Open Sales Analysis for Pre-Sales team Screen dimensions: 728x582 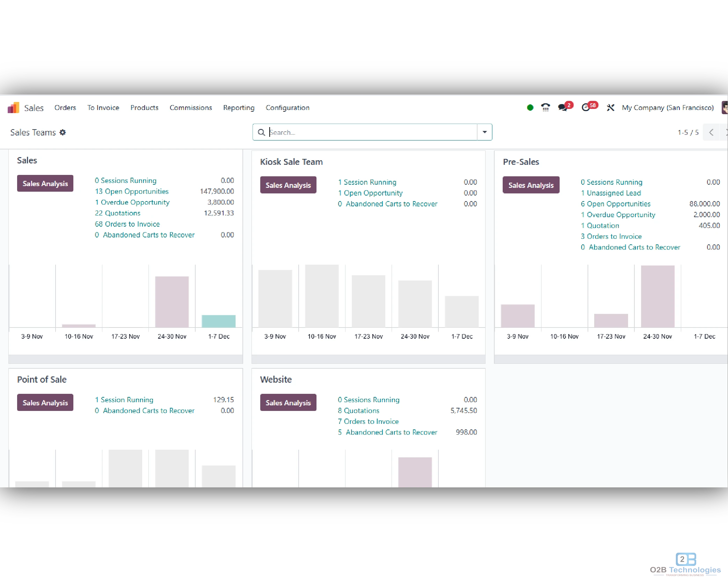click(x=531, y=185)
